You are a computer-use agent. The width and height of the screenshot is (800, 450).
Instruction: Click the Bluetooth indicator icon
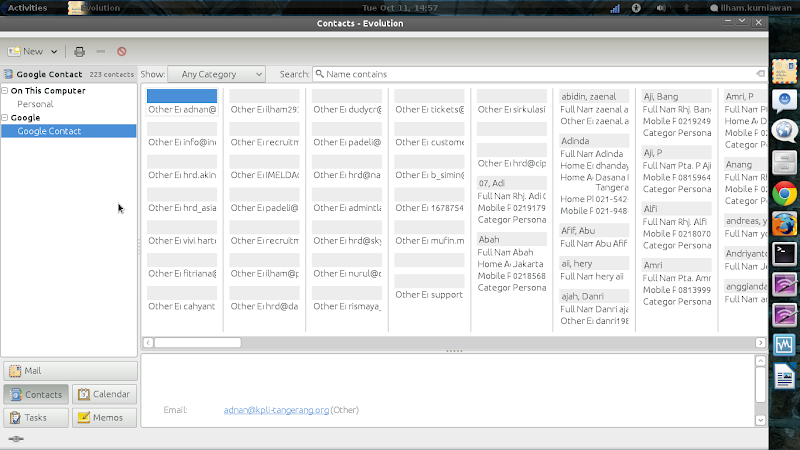pyautogui.click(x=686, y=8)
